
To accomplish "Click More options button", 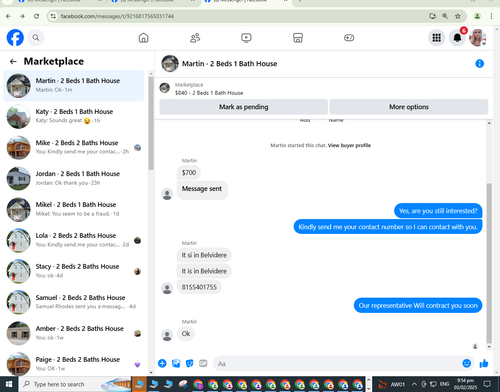I will pyautogui.click(x=409, y=107).
